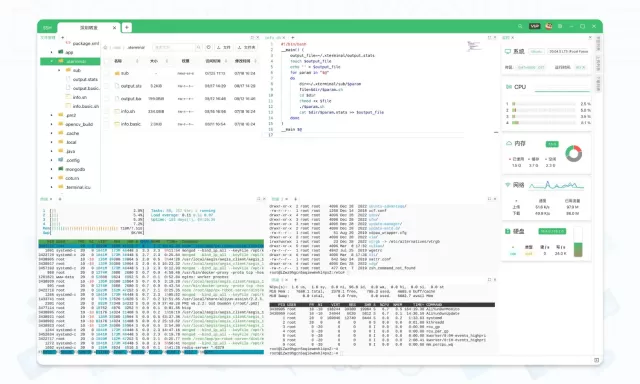Expand the mongodb folder in tree
The width and height of the screenshot is (640, 384).
pos(51,169)
